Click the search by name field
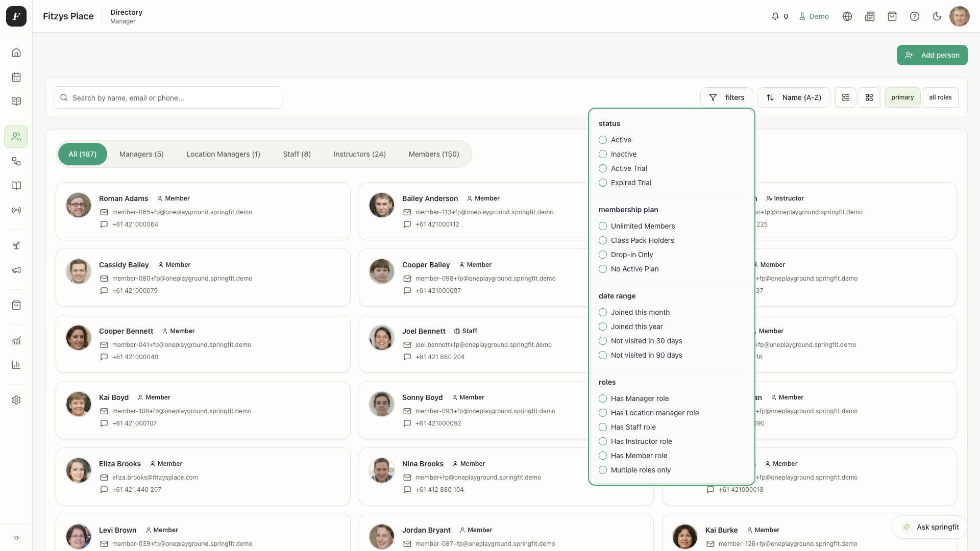Image resolution: width=980 pixels, height=551 pixels. (x=168, y=97)
